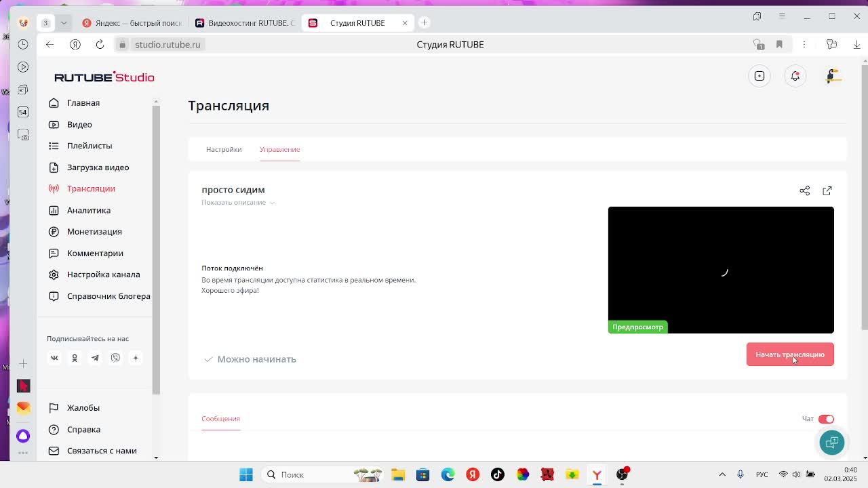868x488 pixels.
Task: Open the Telegram social link
Action: click(x=95, y=358)
